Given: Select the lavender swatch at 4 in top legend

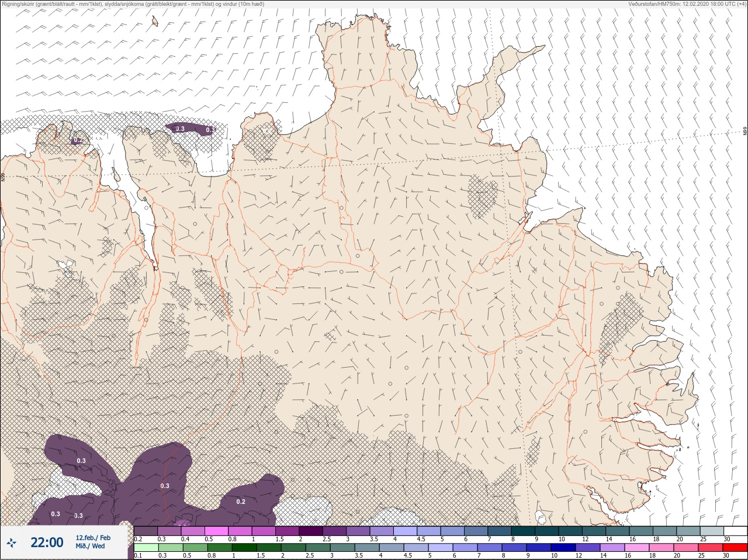Looking at the screenshot, I should click(x=406, y=531).
